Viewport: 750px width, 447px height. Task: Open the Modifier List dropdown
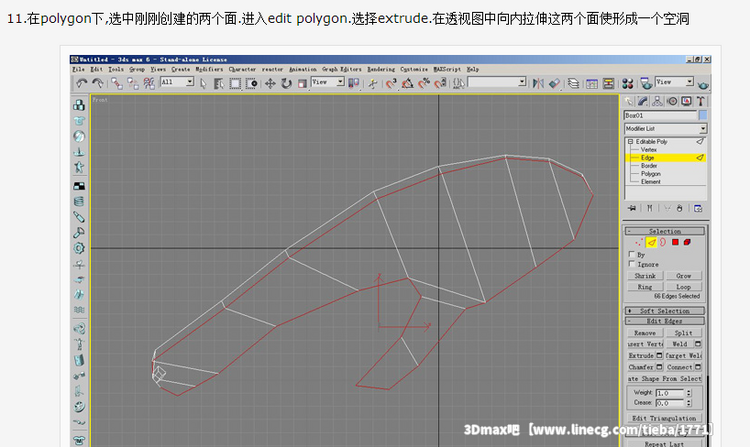(x=665, y=129)
